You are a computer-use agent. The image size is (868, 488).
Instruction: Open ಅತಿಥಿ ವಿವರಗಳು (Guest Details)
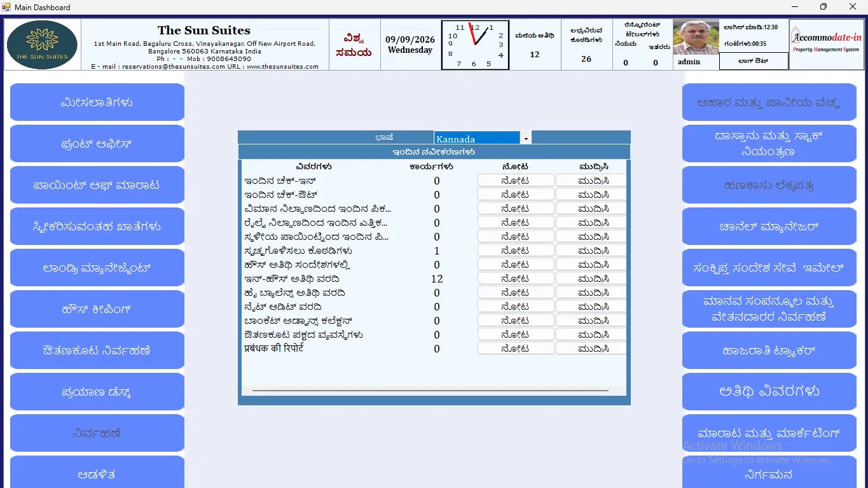(769, 392)
